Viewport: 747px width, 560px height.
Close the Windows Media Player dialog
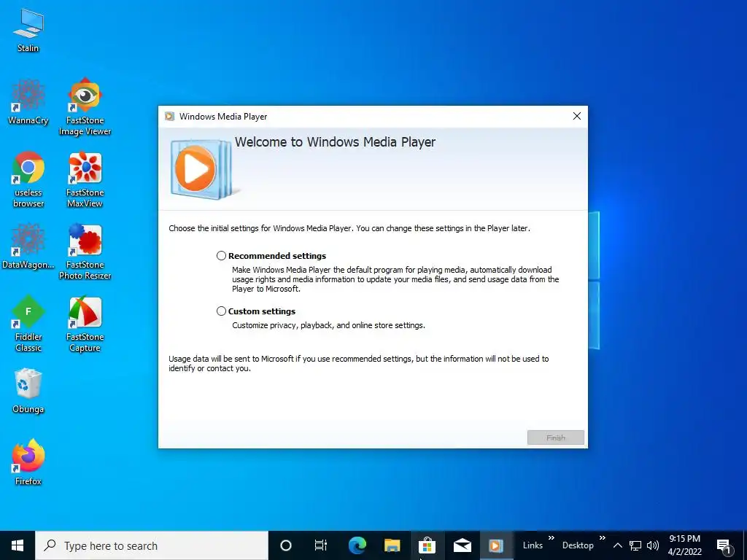tap(576, 116)
